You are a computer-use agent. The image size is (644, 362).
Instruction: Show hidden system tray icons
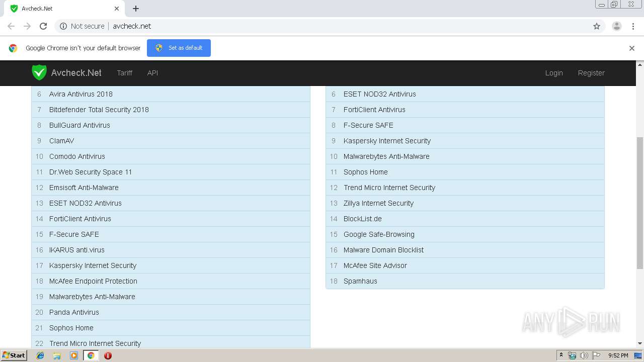point(561,355)
